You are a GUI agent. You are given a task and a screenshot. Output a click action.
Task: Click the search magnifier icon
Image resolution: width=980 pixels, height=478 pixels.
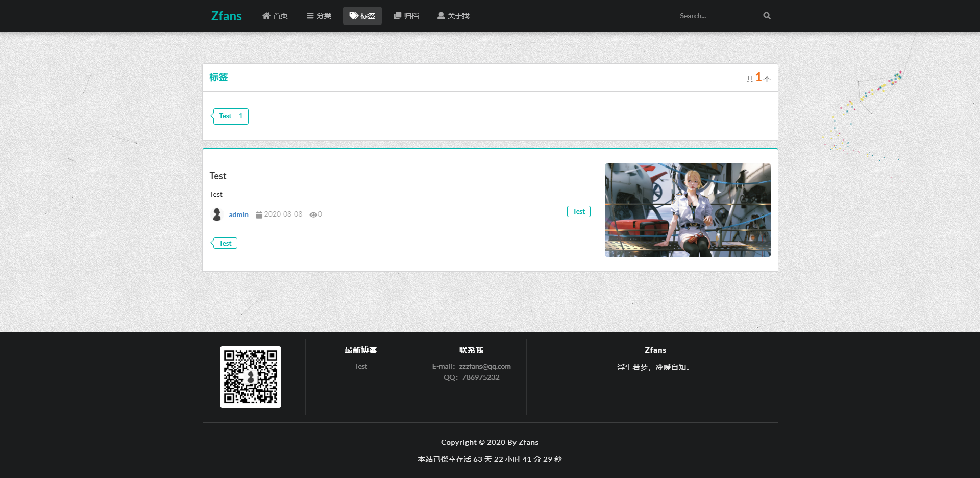(767, 16)
